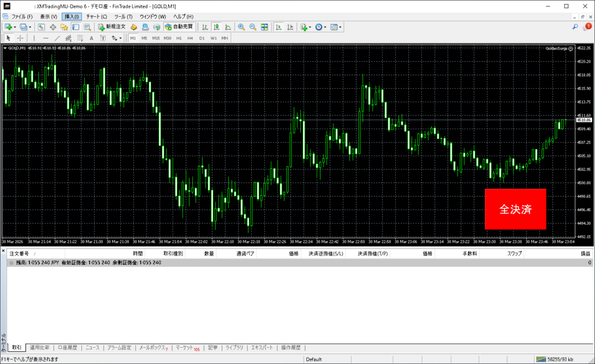Click the tile windows chart icon
The height and width of the screenshot is (364, 595).
pos(264,27)
